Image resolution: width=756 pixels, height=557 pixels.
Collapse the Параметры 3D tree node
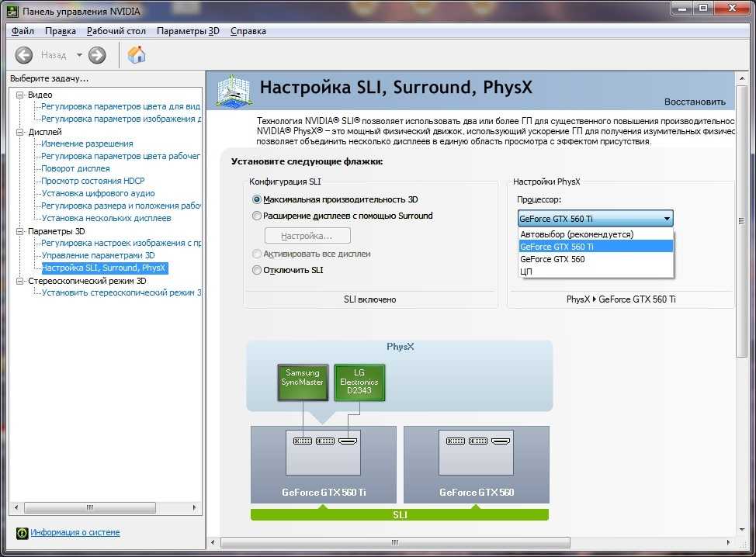21,231
